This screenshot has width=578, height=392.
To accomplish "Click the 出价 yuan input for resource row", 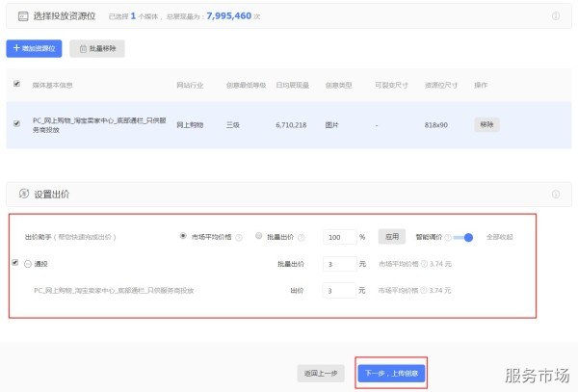I will pos(339,290).
